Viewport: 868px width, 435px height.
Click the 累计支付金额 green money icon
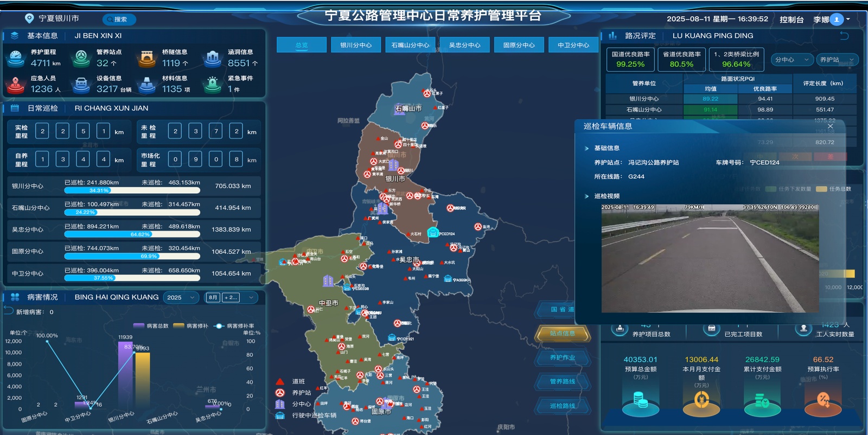click(762, 401)
